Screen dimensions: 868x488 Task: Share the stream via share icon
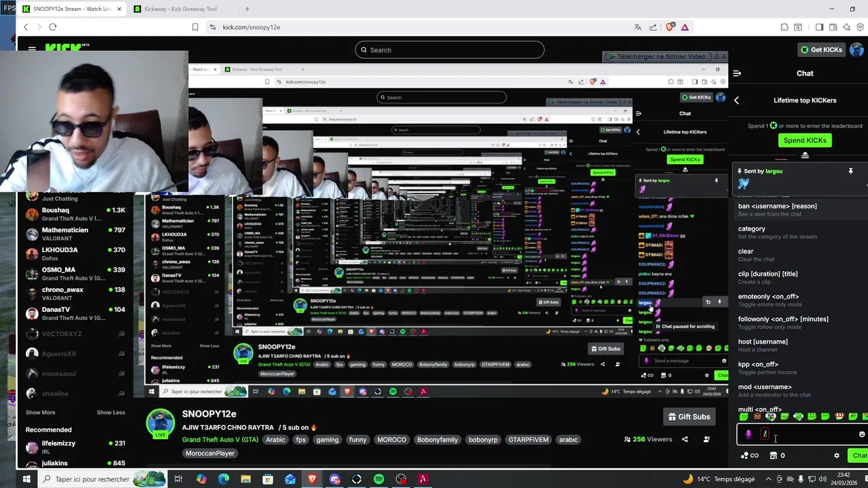[685, 439]
